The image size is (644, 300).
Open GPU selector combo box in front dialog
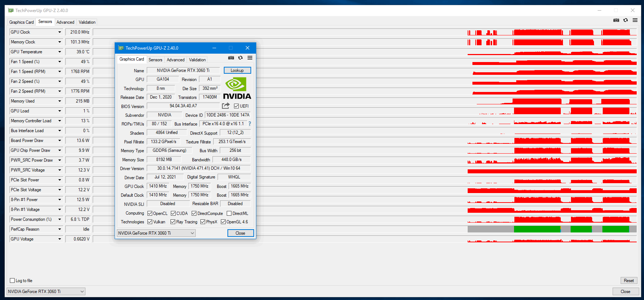(156, 233)
